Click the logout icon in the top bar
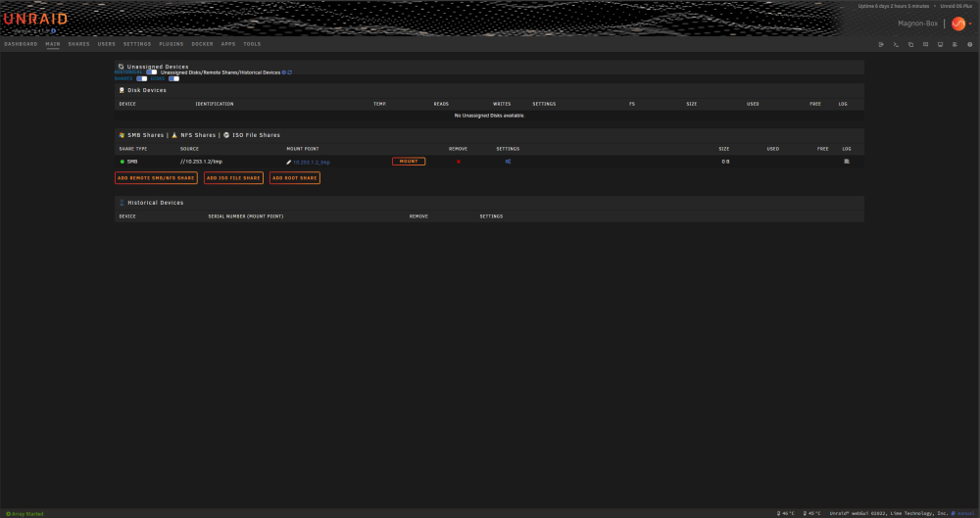 [881, 44]
